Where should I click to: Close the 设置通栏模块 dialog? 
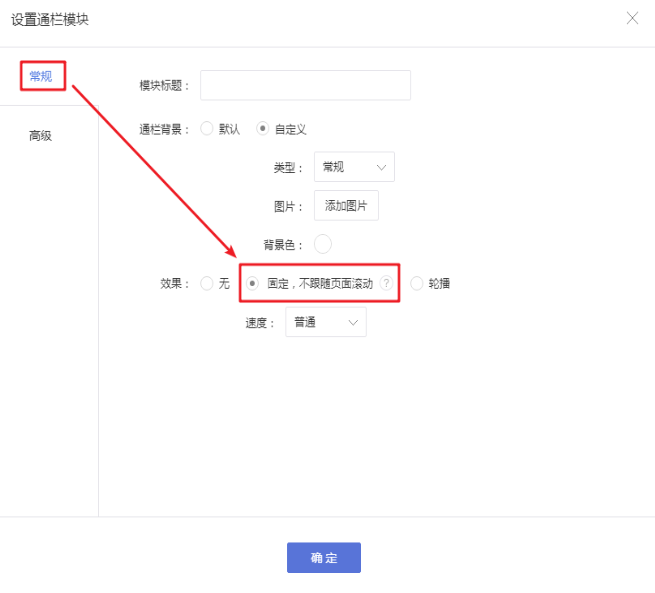632,18
